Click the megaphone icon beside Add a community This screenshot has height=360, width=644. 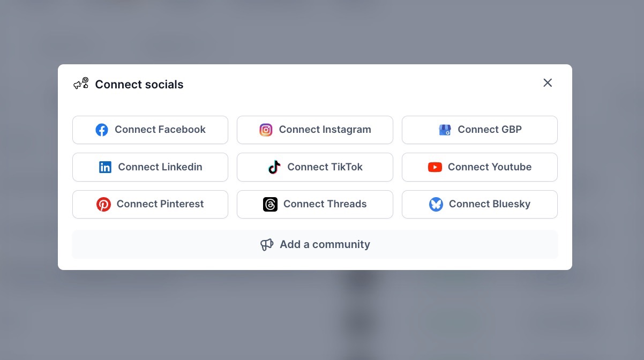point(267,245)
